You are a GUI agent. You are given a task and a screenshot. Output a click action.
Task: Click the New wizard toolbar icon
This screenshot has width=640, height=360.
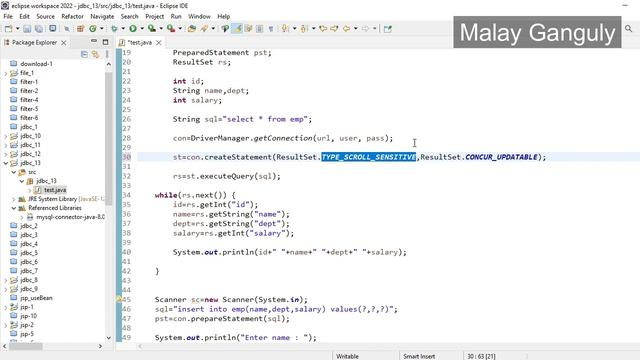(8, 29)
